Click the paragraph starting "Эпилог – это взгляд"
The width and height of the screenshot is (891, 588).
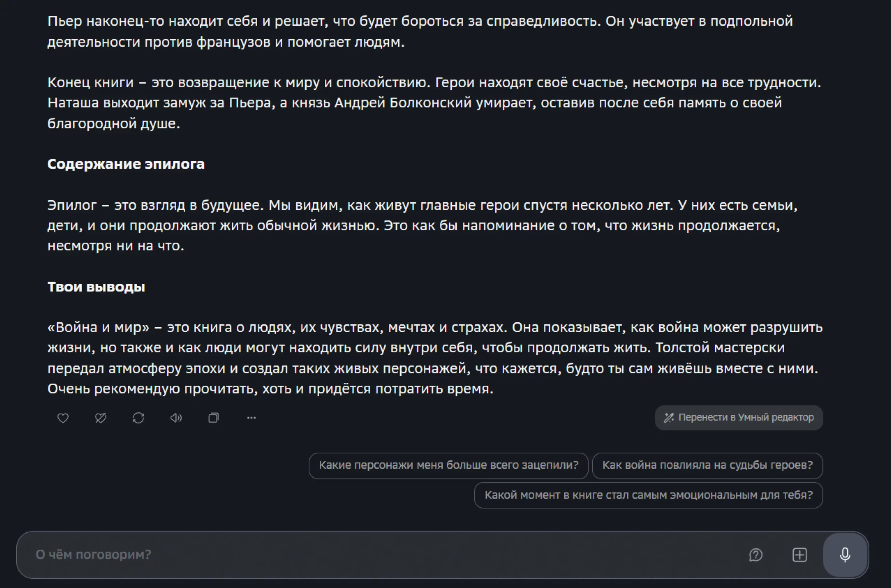413,225
